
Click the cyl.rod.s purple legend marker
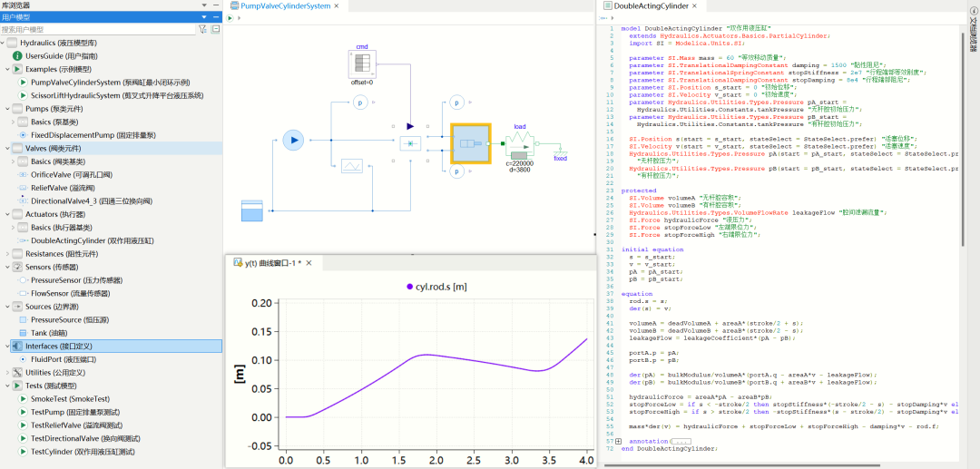coord(409,287)
